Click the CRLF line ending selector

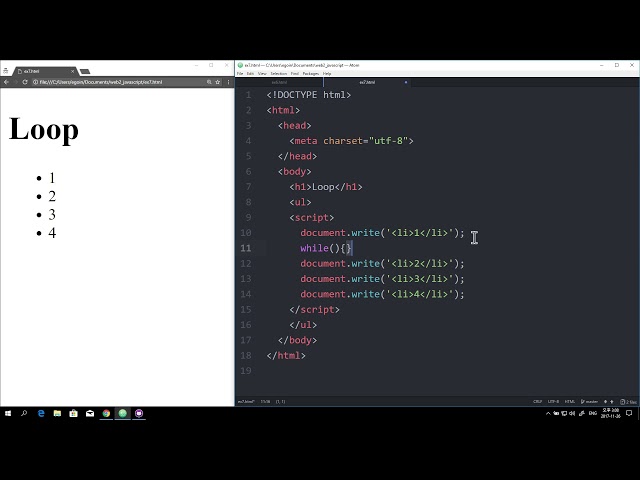point(538,402)
